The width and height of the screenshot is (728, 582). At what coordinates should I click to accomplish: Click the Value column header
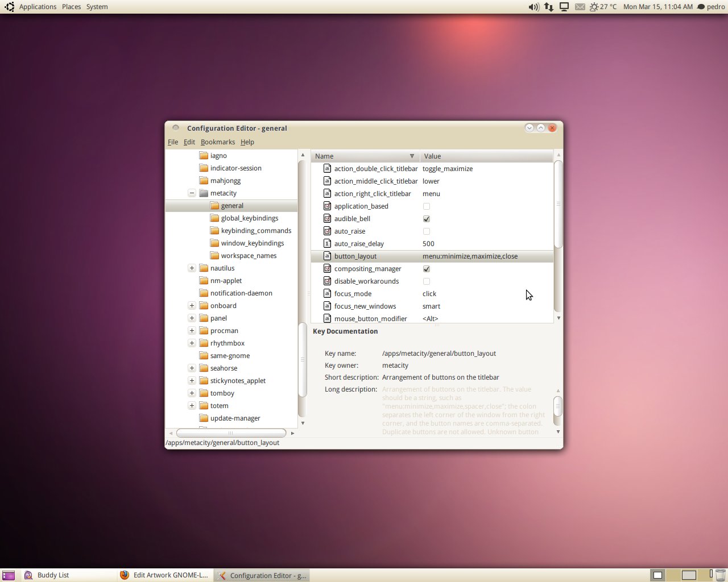(x=486, y=156)
